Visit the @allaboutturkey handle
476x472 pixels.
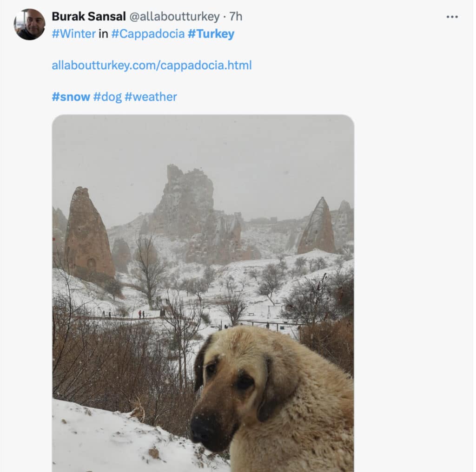coord(174,17)
